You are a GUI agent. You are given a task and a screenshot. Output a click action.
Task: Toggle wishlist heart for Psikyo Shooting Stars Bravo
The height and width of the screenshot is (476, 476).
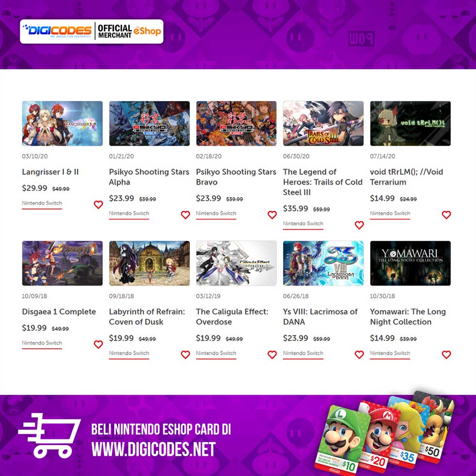(272, 215)
